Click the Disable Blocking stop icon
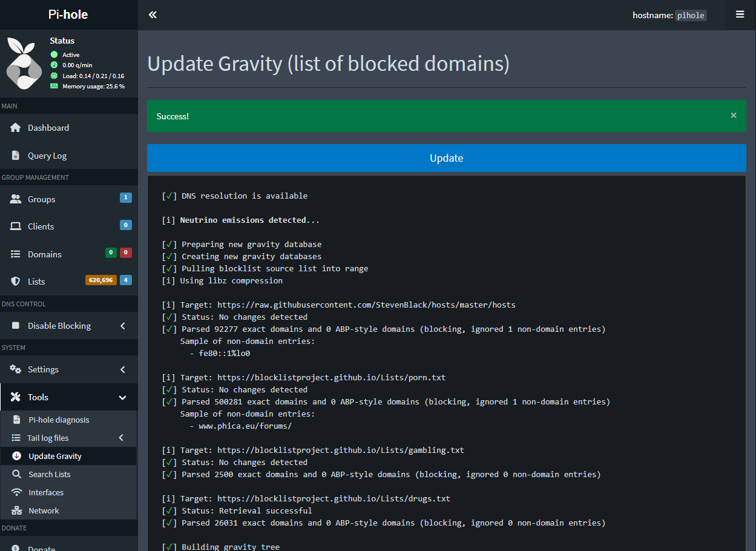 point(16,326)
